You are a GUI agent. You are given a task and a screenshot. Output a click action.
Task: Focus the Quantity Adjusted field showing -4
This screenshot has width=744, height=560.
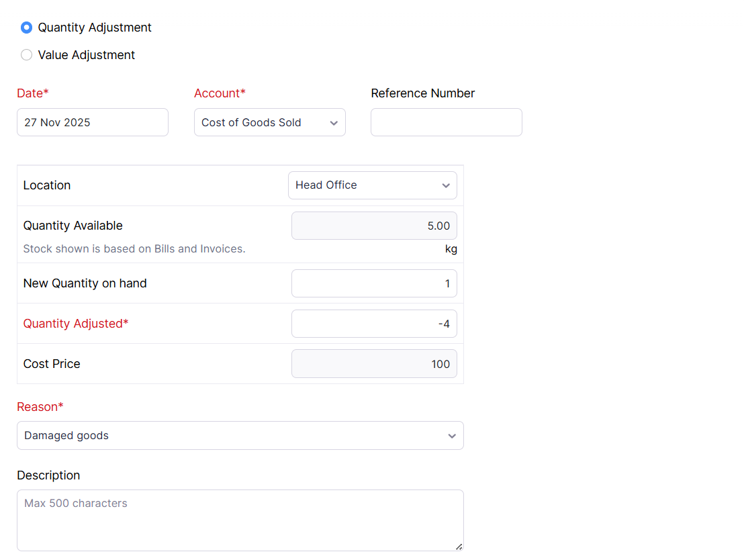click(374, 324)
